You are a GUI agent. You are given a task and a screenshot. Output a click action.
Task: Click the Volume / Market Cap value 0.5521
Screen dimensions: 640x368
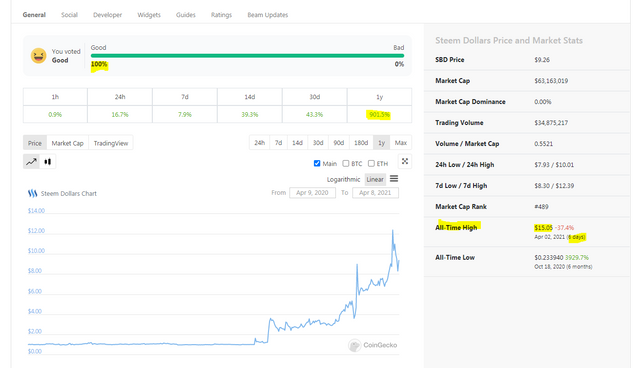click(543, 144)
